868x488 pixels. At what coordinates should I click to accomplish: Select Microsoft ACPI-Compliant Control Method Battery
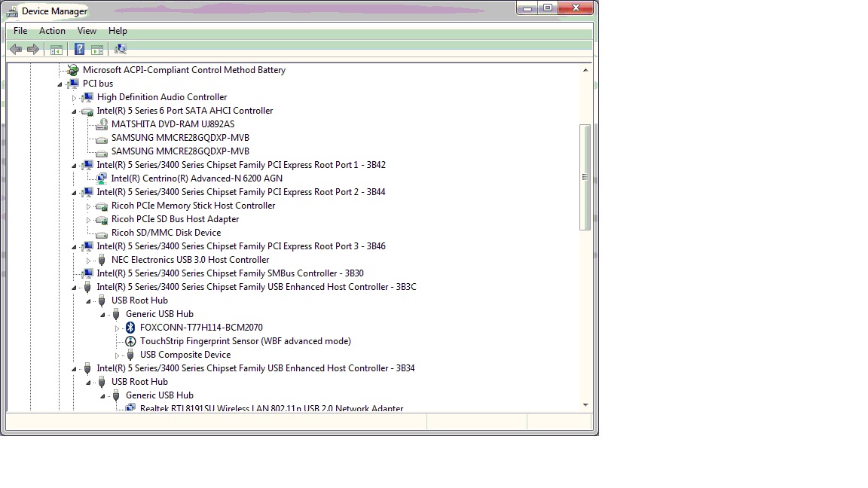tap(185, 70)
